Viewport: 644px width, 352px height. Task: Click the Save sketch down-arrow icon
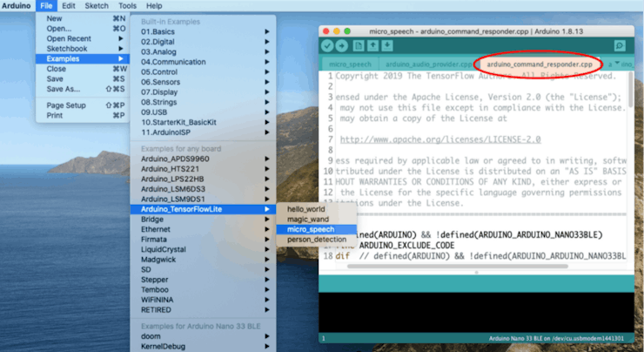coord(387,45)
